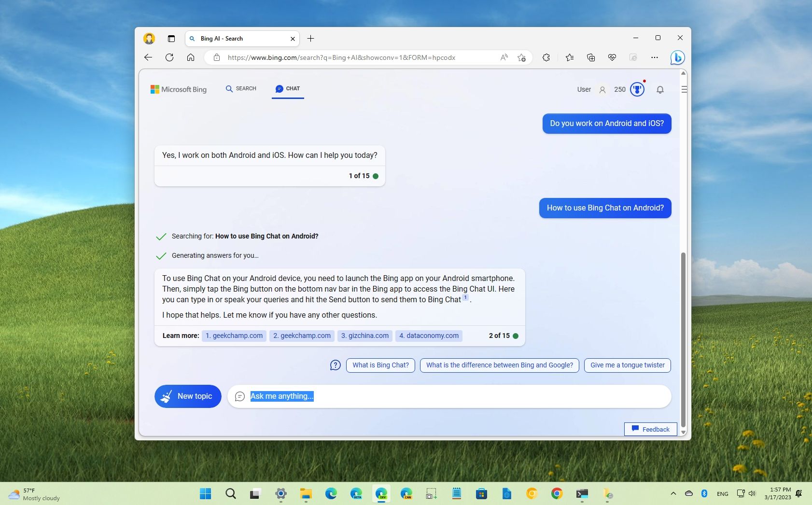Click the Microsoft Bing logo
This screenshot has height=505, width=812.
179,89
